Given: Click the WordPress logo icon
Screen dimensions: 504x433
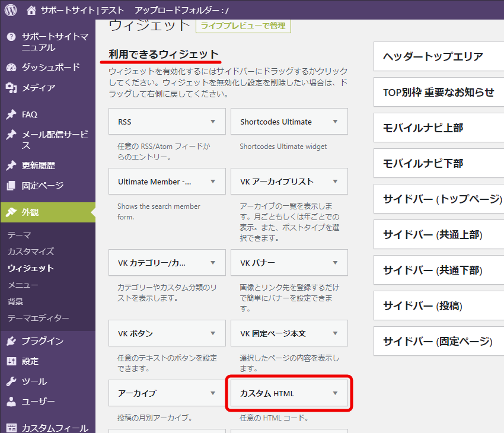Looking at the screenshot, I should pyautogui.click(x=11, y=10).
